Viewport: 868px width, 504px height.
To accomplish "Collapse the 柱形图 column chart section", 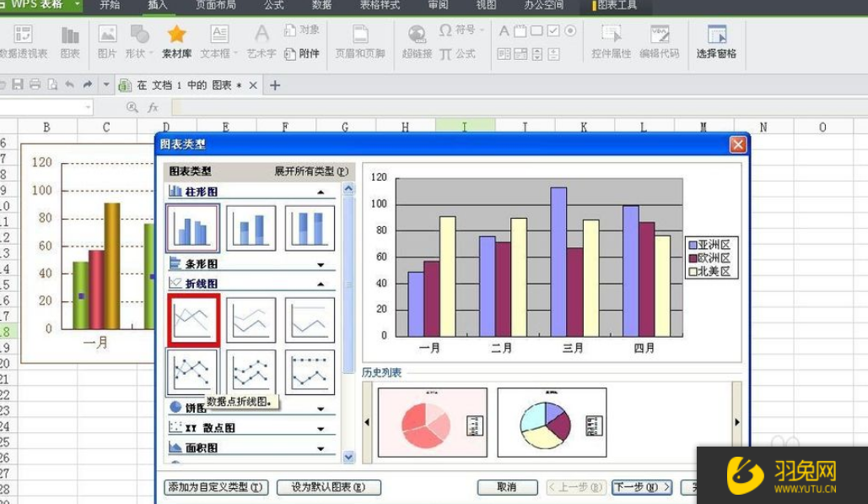I will 321,192.
